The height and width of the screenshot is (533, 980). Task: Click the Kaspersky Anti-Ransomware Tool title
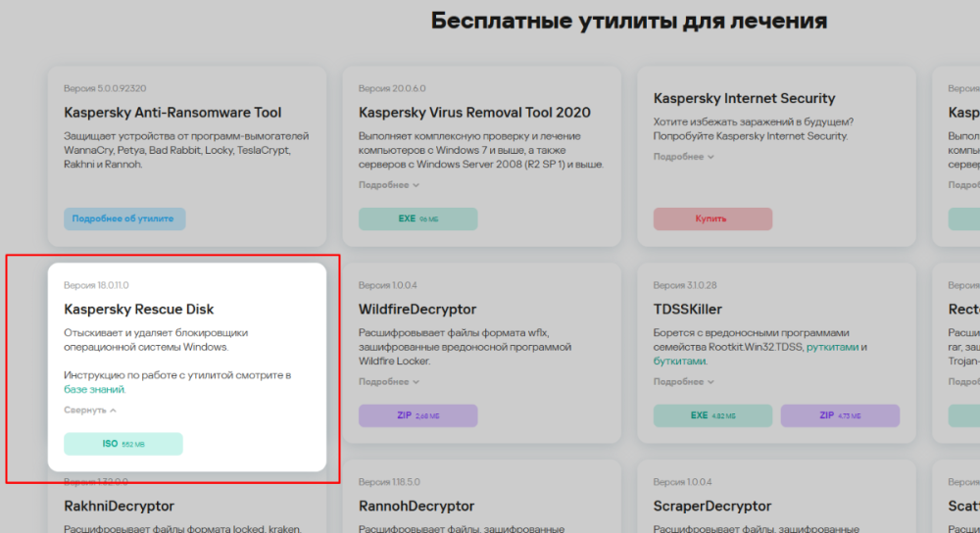click(172, 113)
